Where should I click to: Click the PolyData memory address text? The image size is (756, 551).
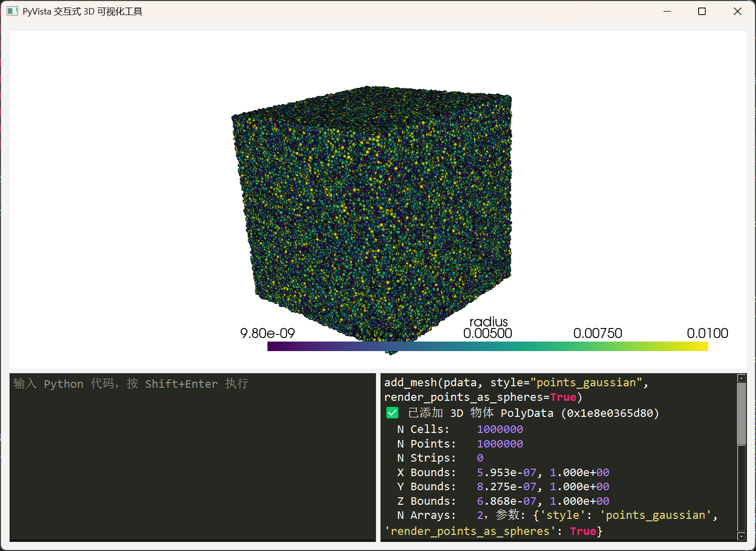[610, 413]
